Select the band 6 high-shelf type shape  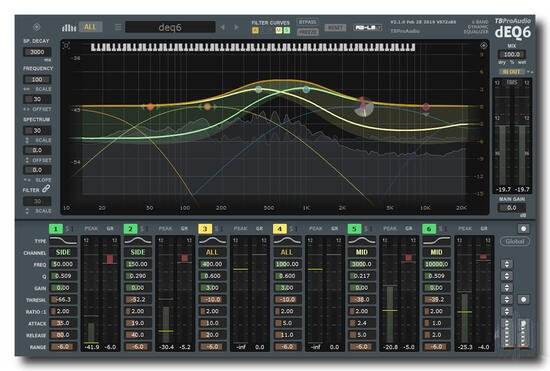click(x=436, y=241)
